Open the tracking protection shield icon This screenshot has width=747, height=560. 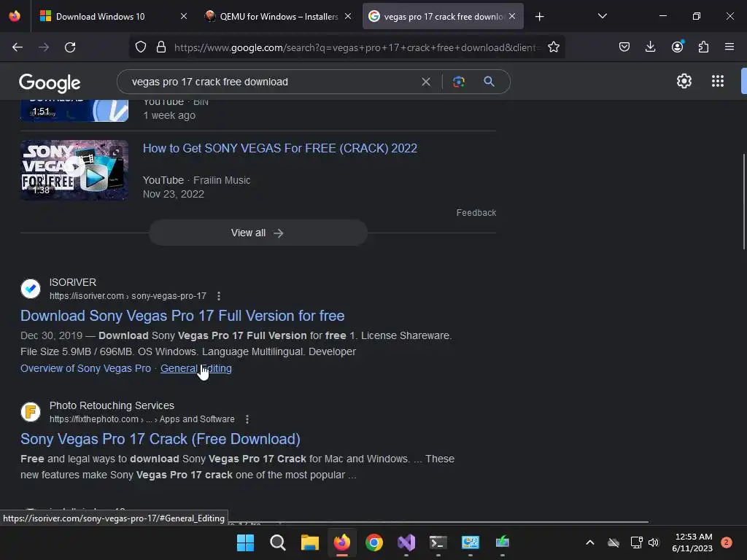[141, 47]
